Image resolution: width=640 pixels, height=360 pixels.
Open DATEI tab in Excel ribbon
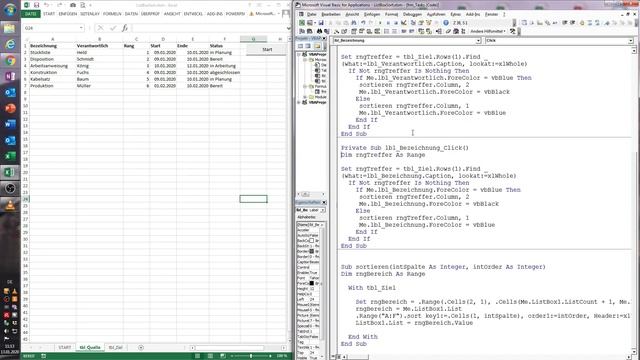[31, 13]
